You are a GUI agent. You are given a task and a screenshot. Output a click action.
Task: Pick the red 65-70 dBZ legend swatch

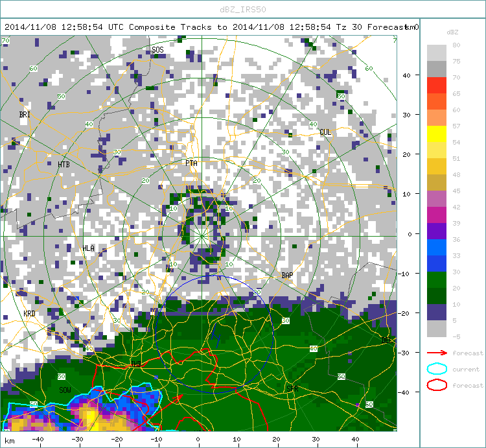coord(436,86)
